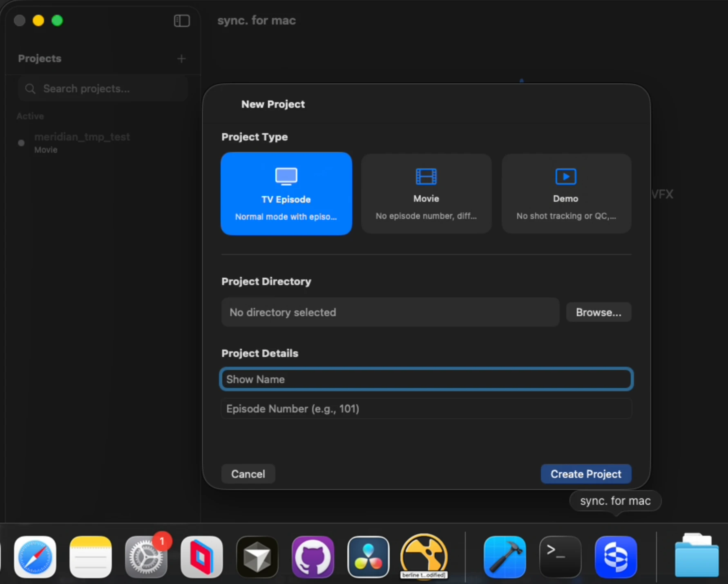Click the Project Directory heading
This screenshot has width=728, height=584.
pyautogui.click(x=266, y=282)
